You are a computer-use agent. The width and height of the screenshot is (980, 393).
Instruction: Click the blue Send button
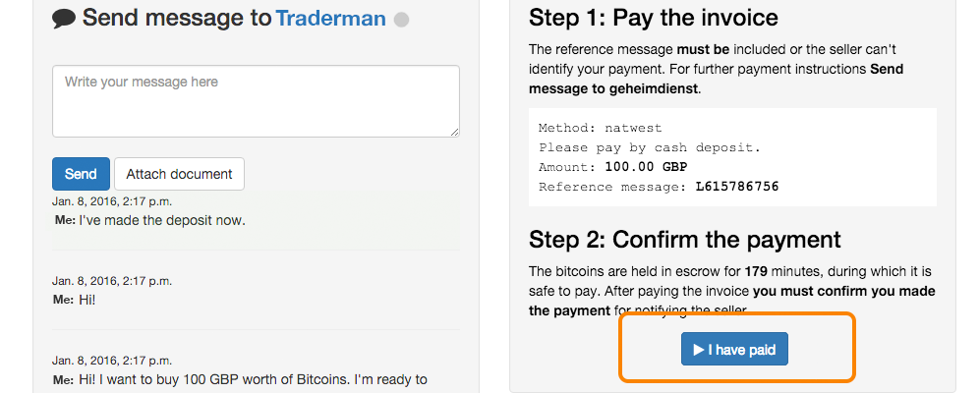81,174
